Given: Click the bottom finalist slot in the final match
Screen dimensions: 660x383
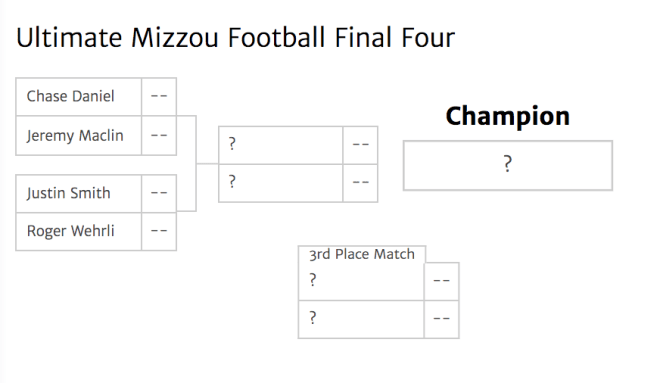Looking at the screenshot, I should point(281,183).
